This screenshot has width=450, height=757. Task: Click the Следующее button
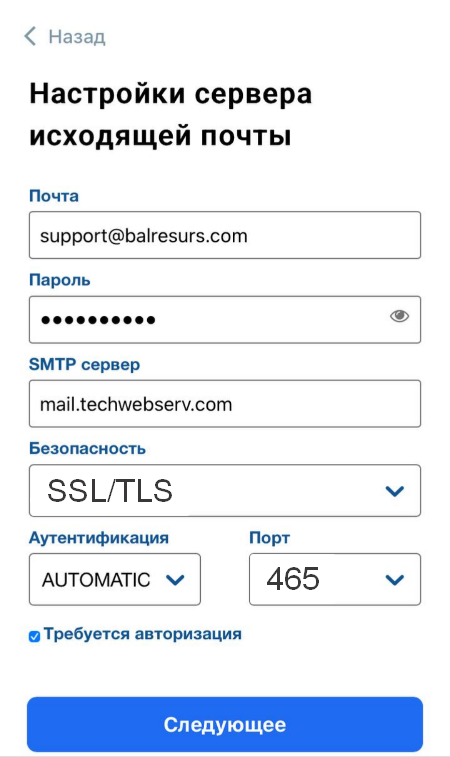point(225,725)
